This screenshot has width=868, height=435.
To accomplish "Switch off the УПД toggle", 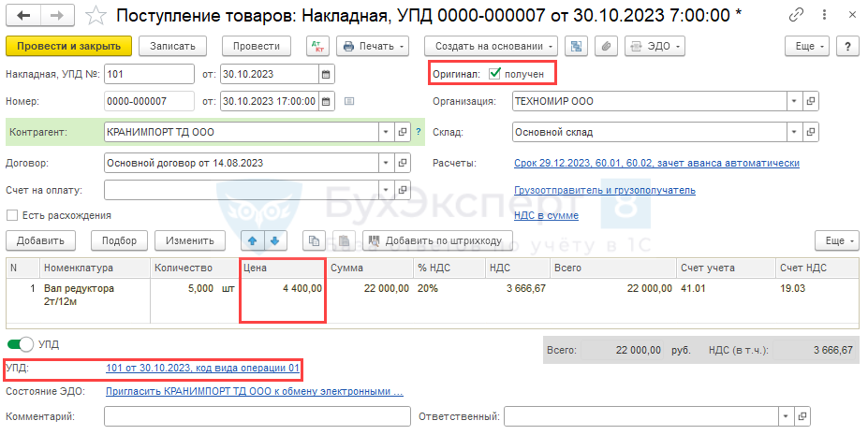I will (x=21, y=344).
